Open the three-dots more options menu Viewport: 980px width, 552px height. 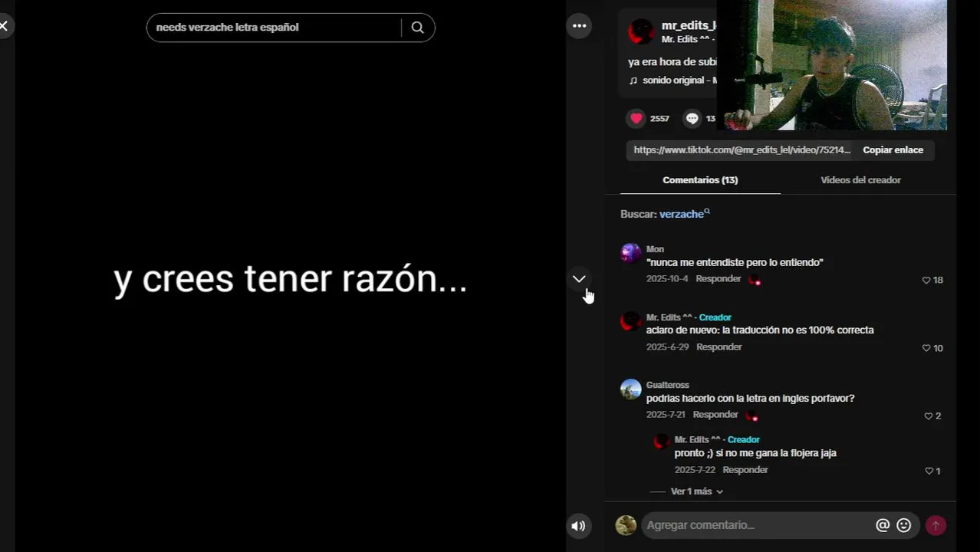pyautogui.click(x=580, y=26)
